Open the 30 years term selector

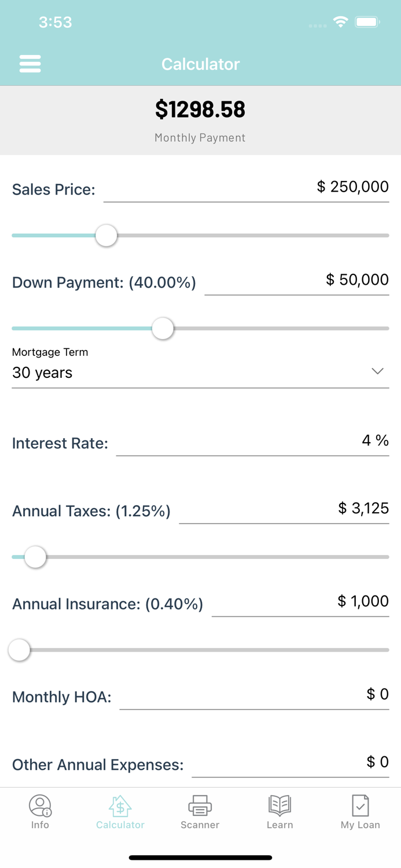pos(42,373)
